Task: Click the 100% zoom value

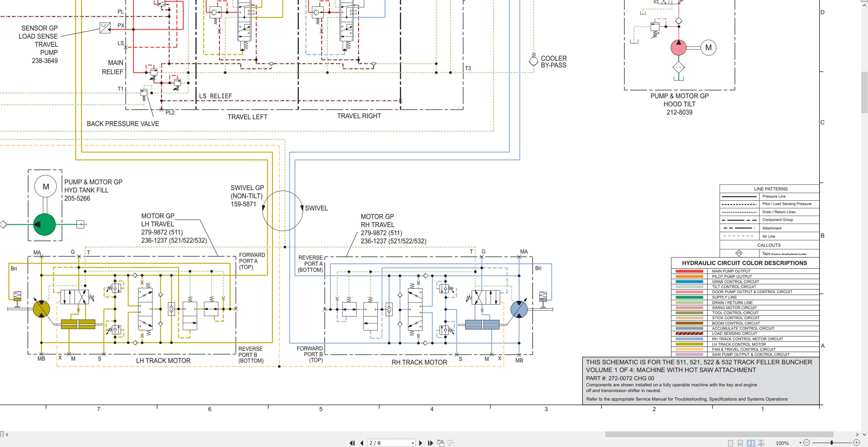Action: click(x=782, y=443)
